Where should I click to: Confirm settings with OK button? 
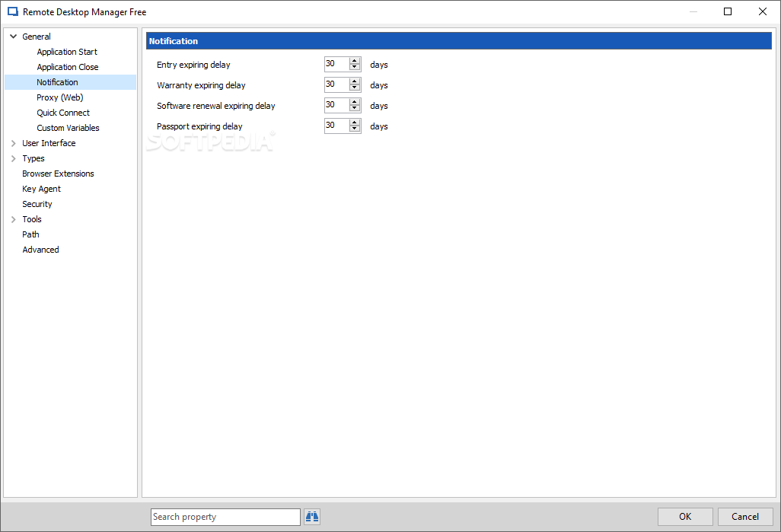pyautogui.click(x=685, y=517)
